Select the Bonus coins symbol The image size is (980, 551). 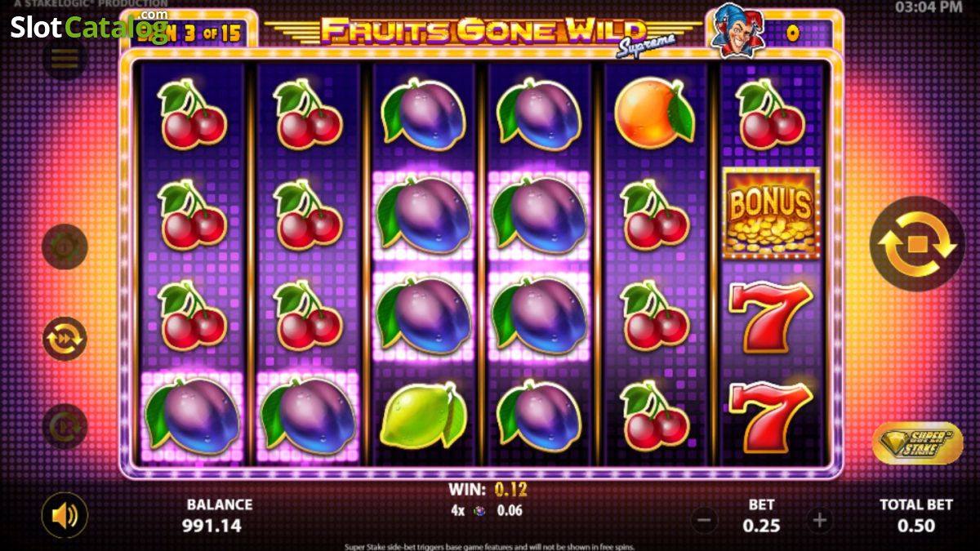771,213
